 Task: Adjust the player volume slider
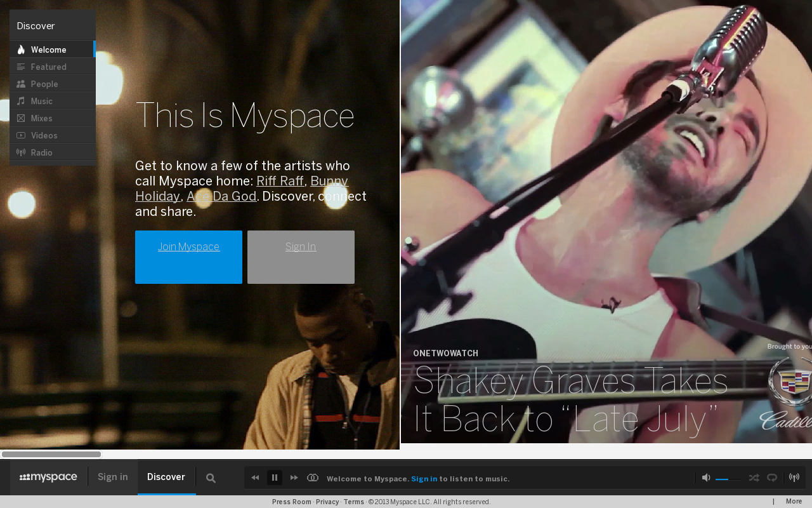pyautogui.click(x=728, y=479)
